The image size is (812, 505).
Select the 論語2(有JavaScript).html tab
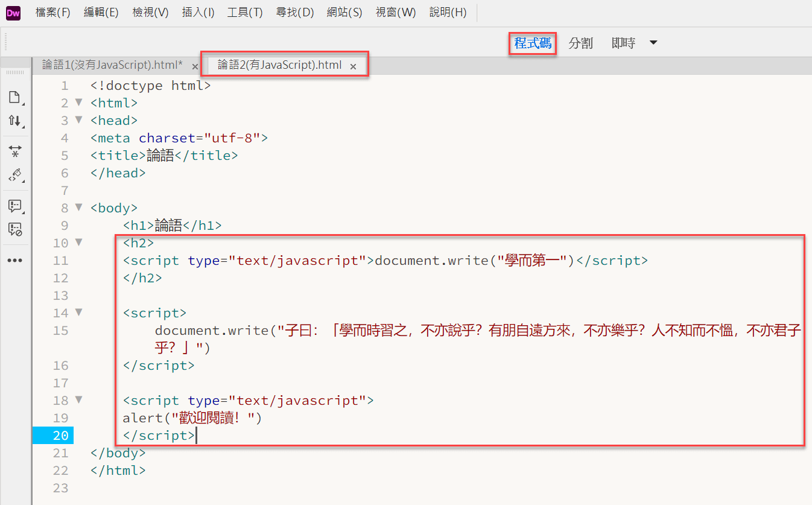click(280, 65)
